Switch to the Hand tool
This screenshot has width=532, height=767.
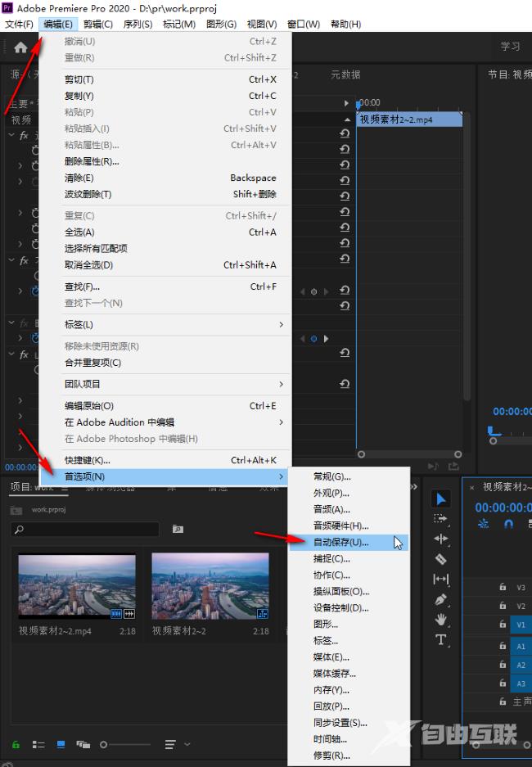coord(440,620)
